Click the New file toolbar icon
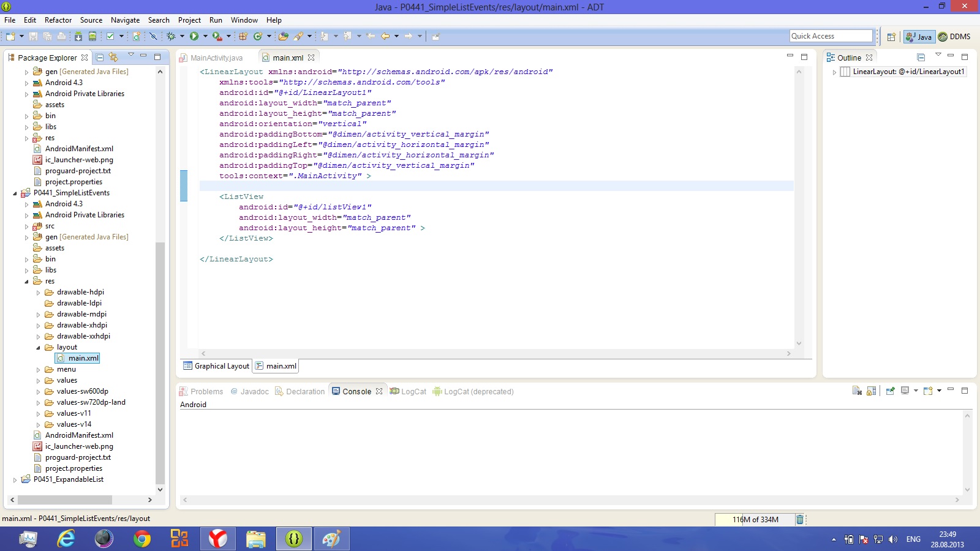 click(x=10, y=37)
